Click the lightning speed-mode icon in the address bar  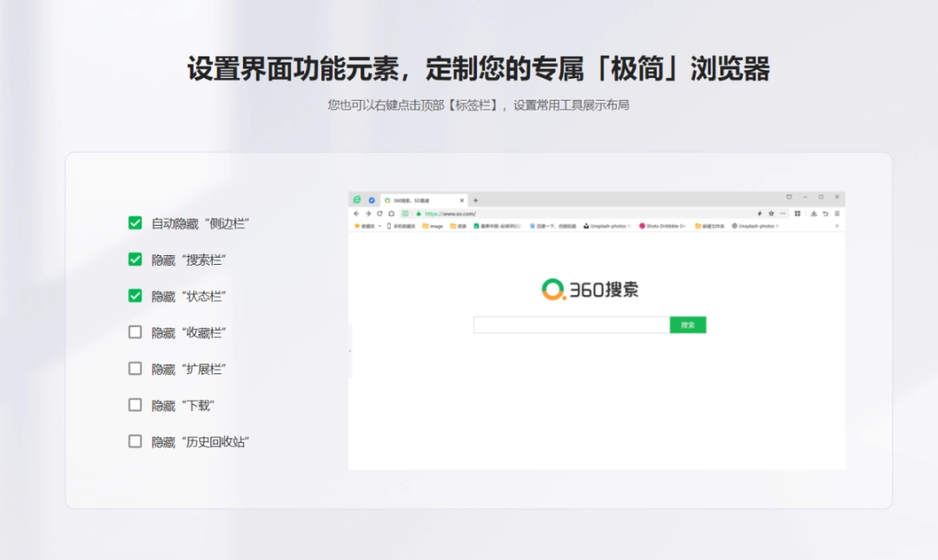[x=758, y=213]
